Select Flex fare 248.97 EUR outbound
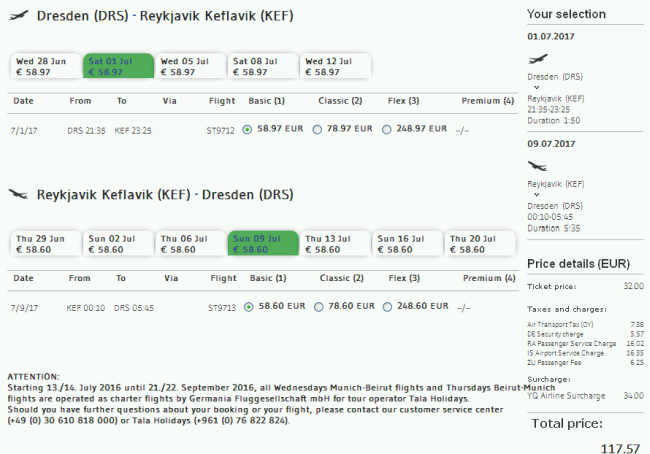 (x=387, y=130)
